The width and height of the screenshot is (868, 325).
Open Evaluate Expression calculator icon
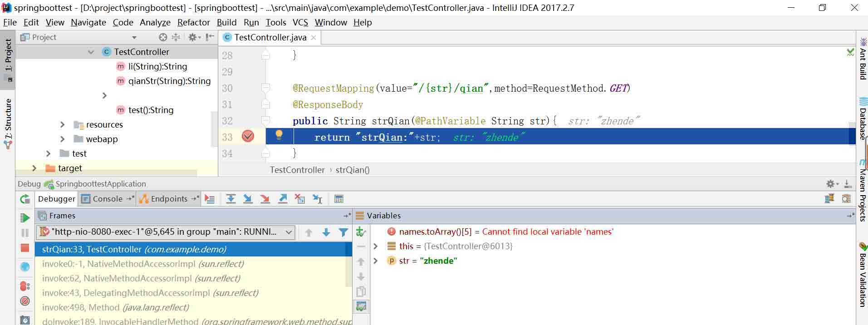[338, 199]
